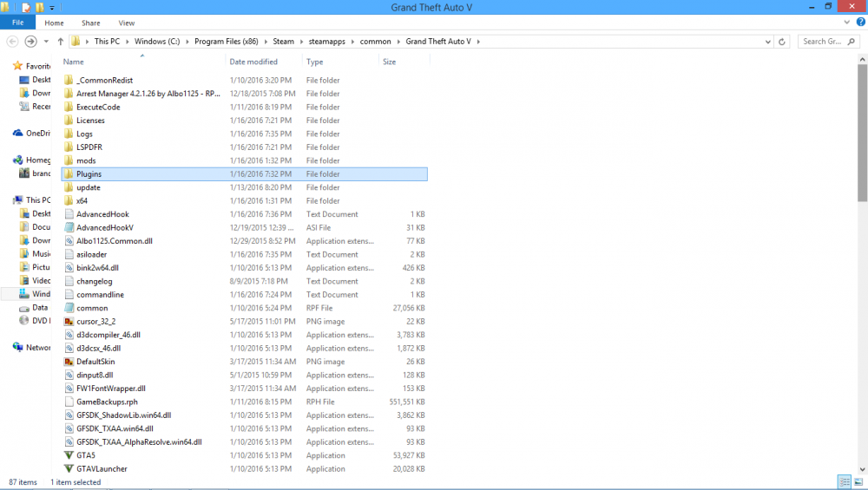Viewport: 868px width, 490px height.
Task: Select the _CommonRedist folder icon
Action: (x=69, y=80)
